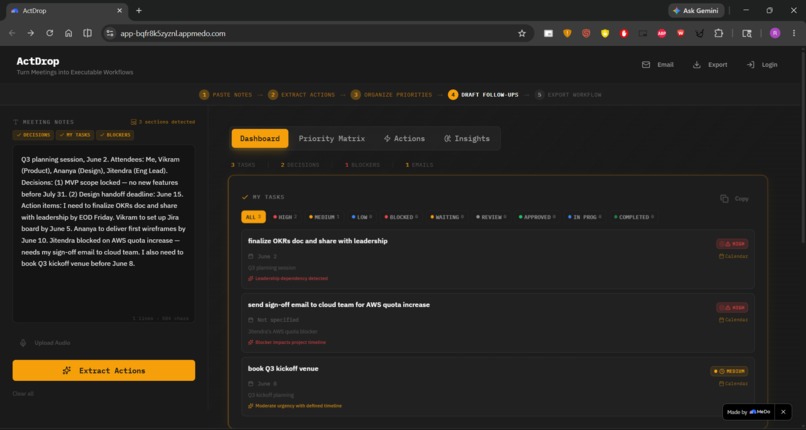Image resolution: width=806 pixels, height=430 pixels.
Task: Open the purple profile avatar
Action: pos(775,33)
